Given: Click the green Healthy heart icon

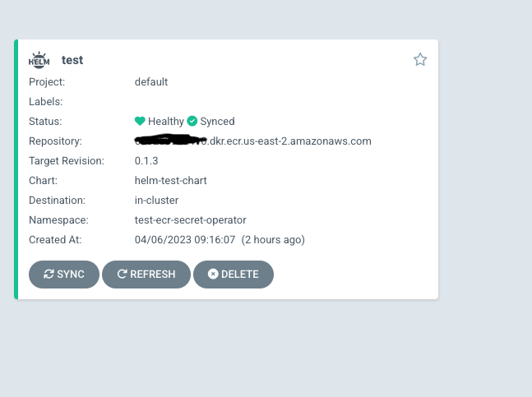Looking at the screenshot, I should pos(141,121).
